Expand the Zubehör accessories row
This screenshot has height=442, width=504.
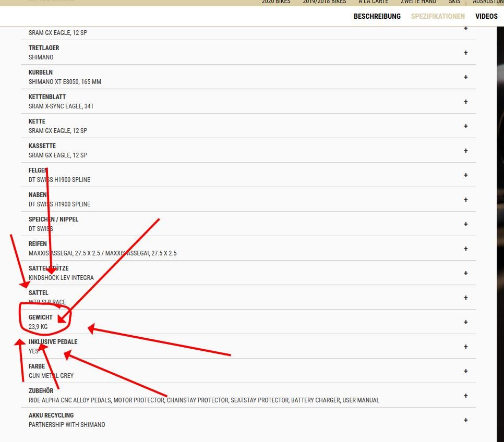pyautogui.click(x=465, y=396)
